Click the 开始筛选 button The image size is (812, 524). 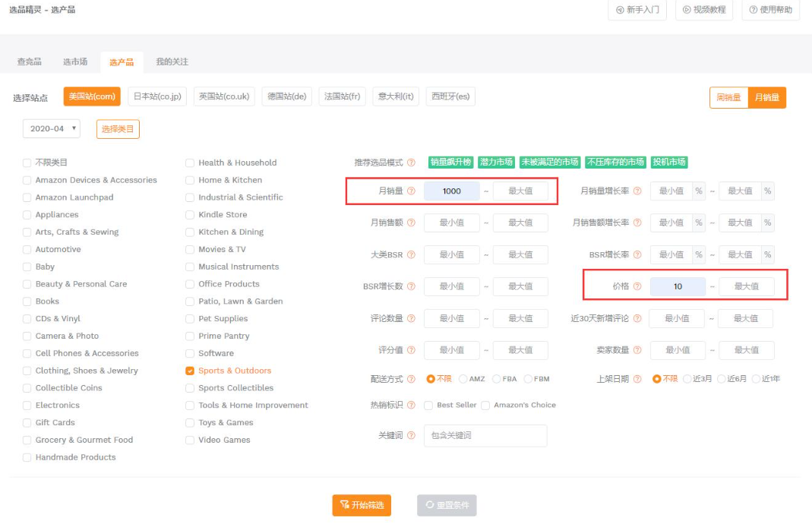pyautogui.click(x=362, y=505)
